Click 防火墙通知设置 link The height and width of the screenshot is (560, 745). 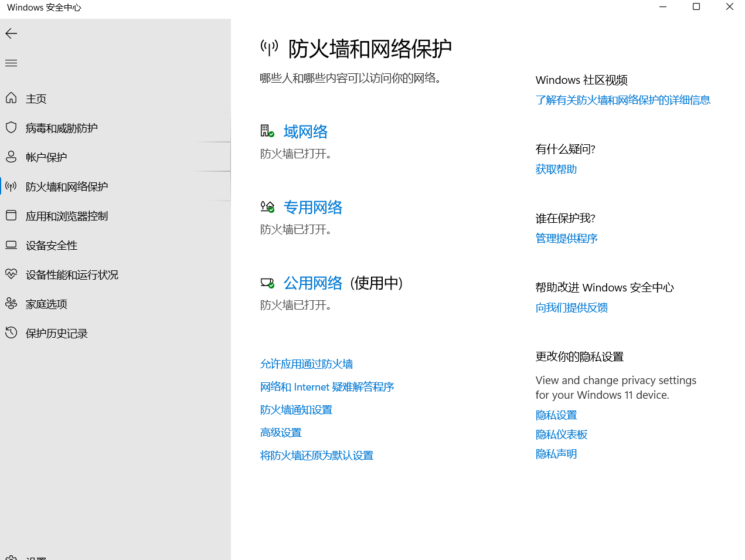(296, 410)
